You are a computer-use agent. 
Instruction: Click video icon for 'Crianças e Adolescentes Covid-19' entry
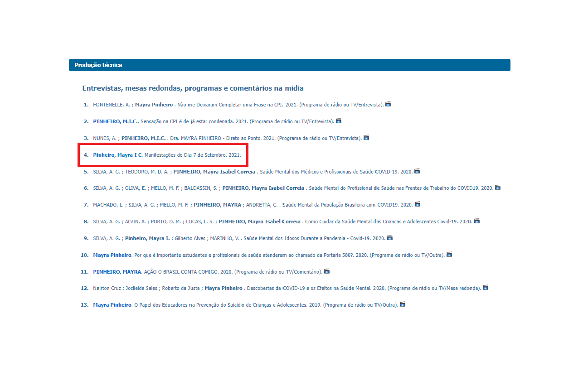coord(477,221)
